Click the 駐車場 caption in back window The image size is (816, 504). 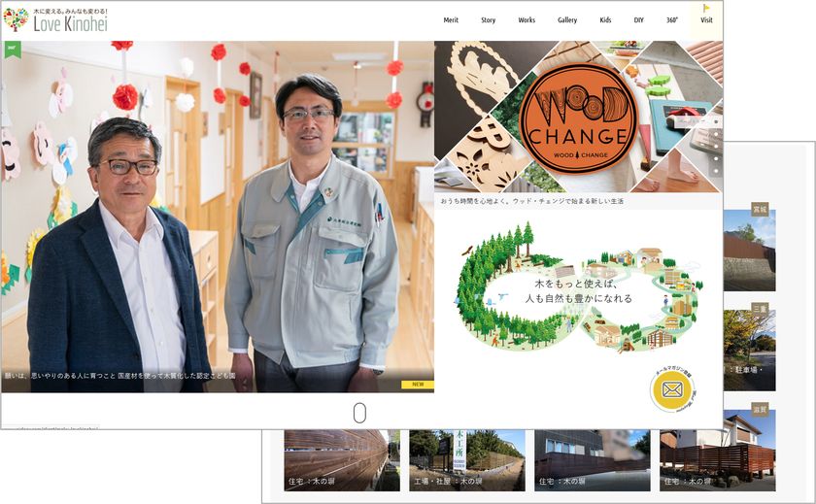coord(744,370)
